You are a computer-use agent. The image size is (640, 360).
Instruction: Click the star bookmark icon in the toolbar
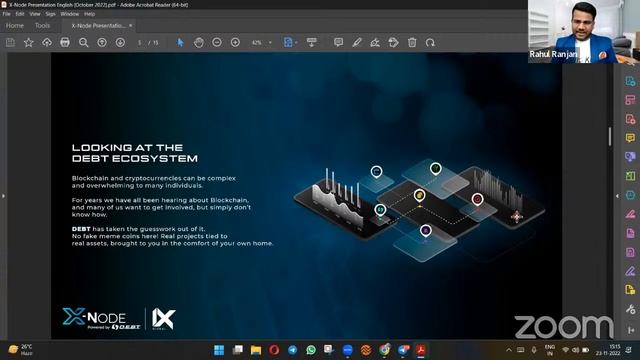click(x=29, y=42)
